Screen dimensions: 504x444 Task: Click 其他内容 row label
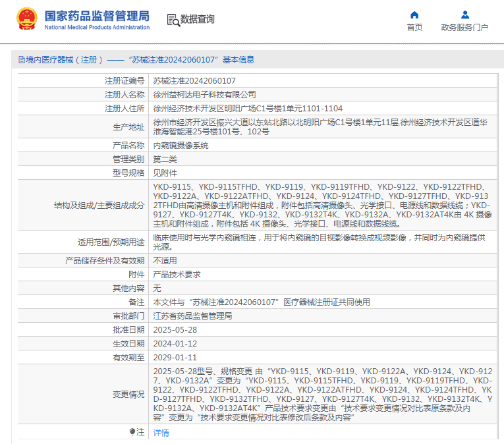tap(128, 288)
